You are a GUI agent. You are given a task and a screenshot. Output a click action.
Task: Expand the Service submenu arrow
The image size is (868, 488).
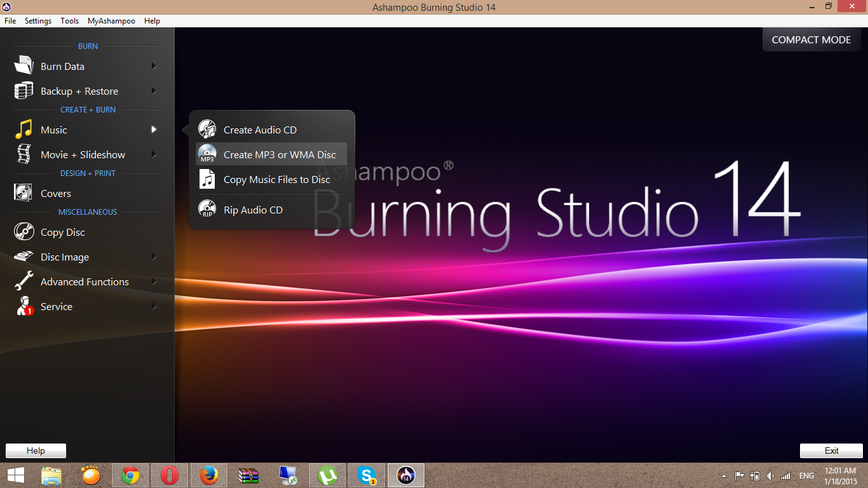click(154, 306)
